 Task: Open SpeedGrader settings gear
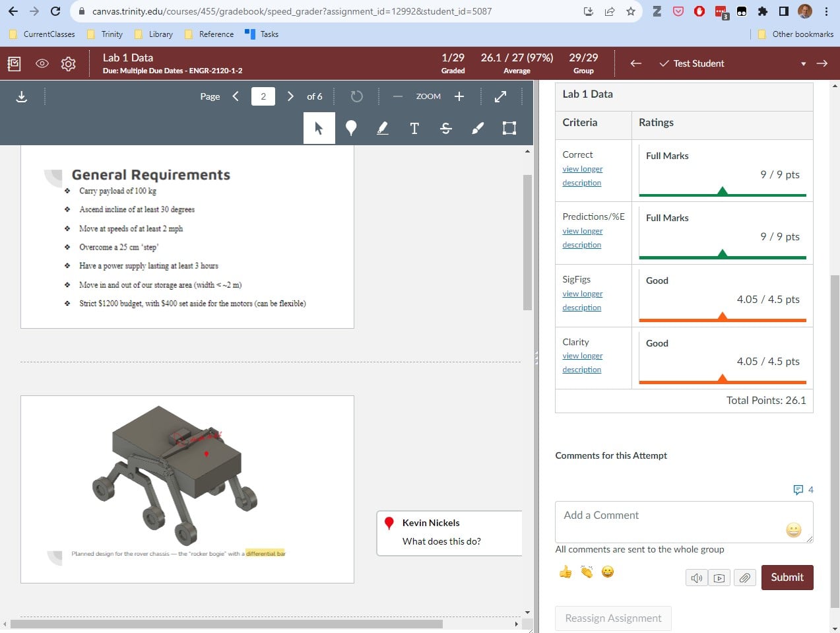click(68, 63)
